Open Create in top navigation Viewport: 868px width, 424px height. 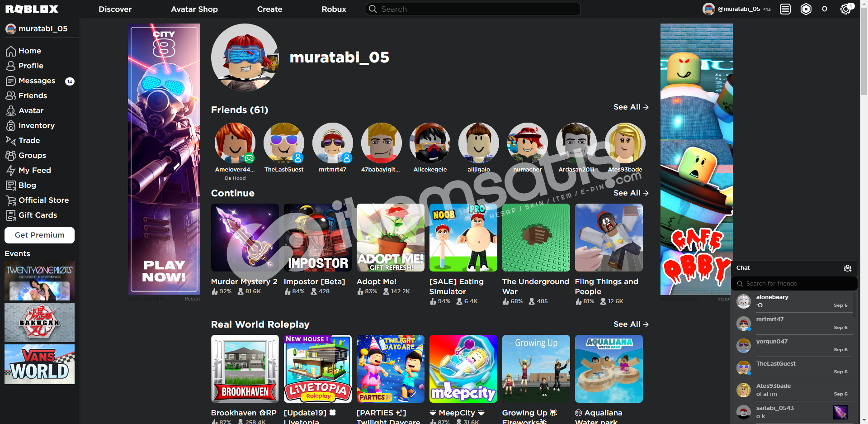coord(270,9)
